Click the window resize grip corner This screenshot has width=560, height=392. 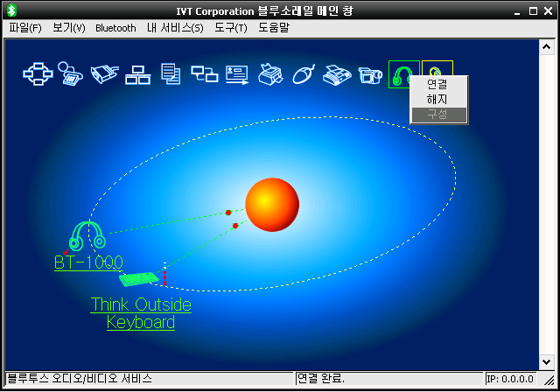click(x=549, y=381)
